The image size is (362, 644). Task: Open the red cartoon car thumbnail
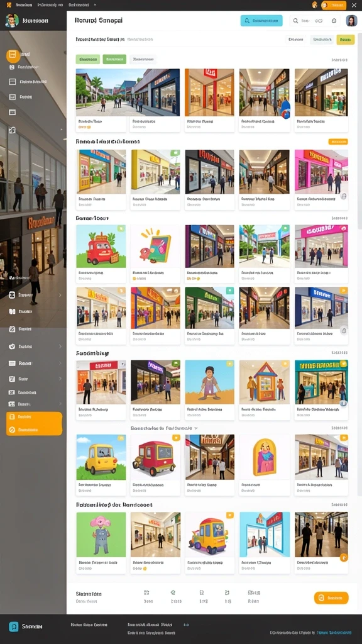click(101, 246)
